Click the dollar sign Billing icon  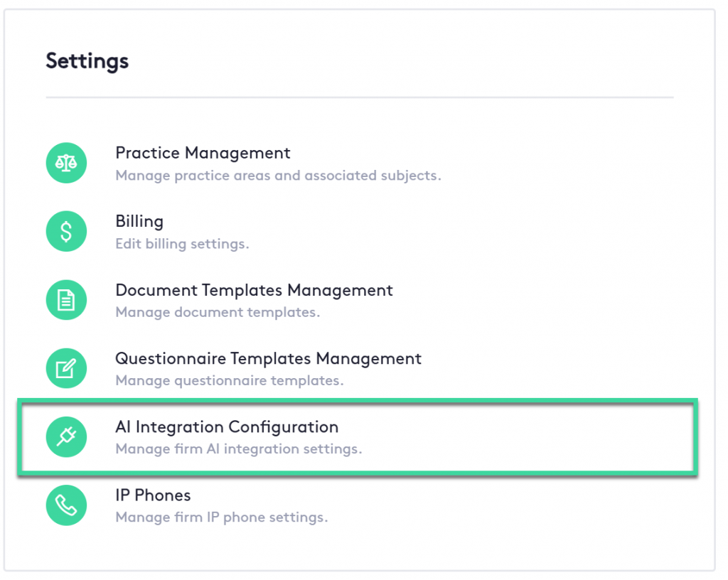[66, 232]
